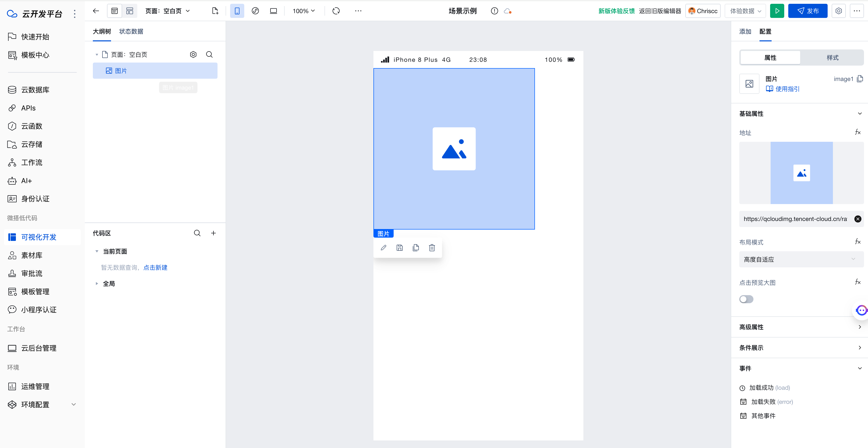Click the refresh icon in top toolbar
The image size is (868, 448).
coord(336,11)
